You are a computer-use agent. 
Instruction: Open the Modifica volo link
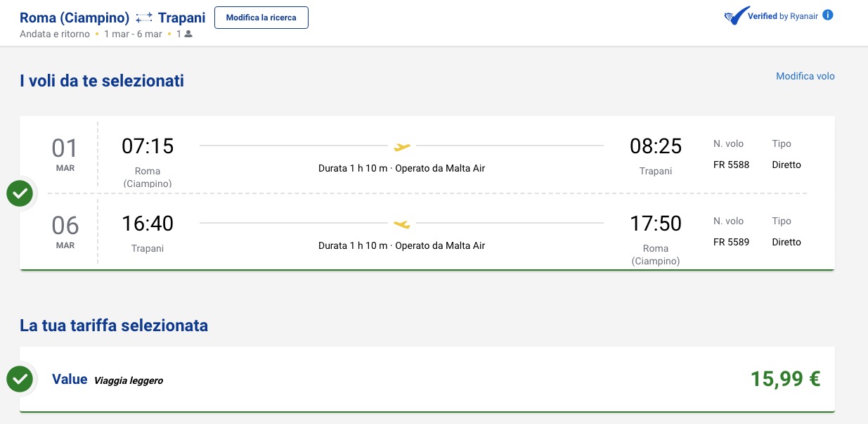(805, 76)
